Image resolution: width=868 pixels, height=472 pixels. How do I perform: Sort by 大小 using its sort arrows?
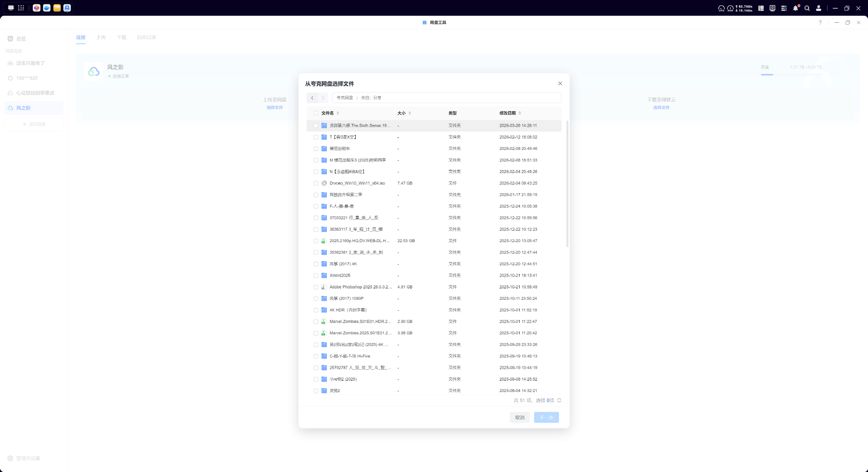(x=410, y=113)
